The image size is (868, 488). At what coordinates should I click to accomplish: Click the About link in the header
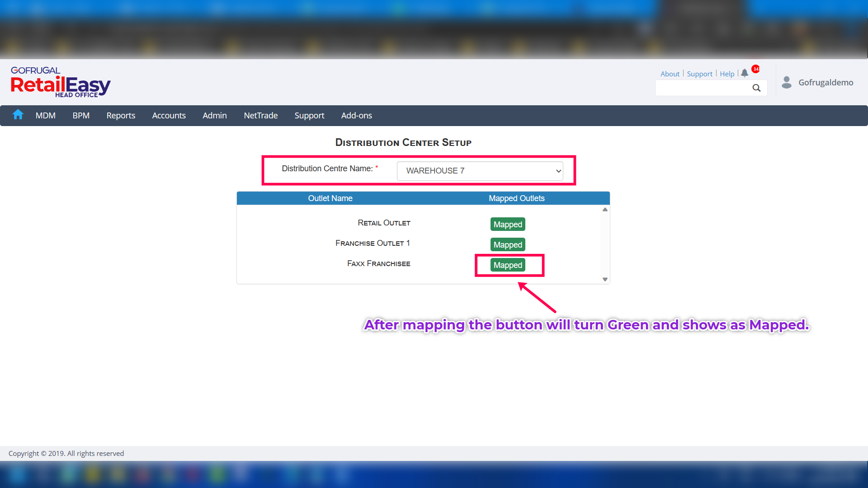tap(670, 74)
